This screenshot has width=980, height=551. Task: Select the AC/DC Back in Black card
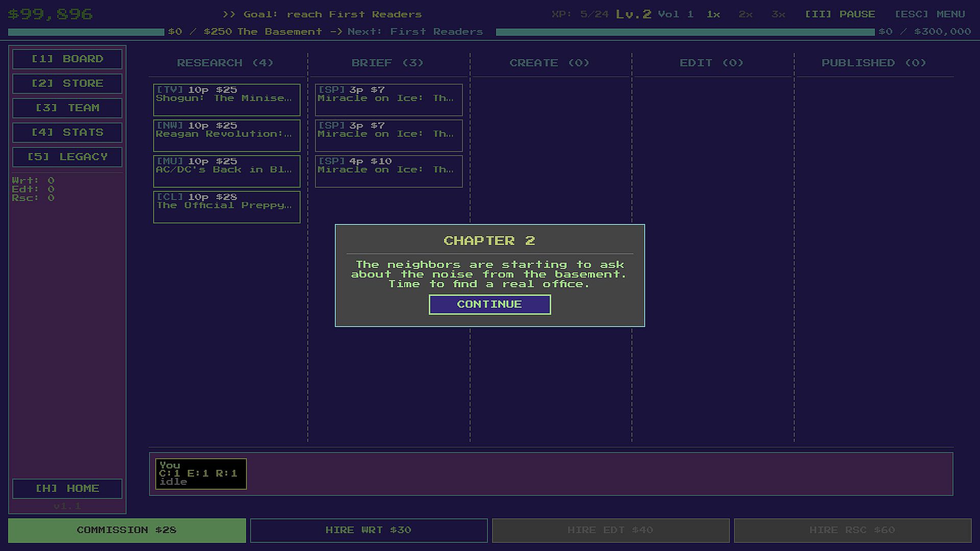tap(227, 171)
